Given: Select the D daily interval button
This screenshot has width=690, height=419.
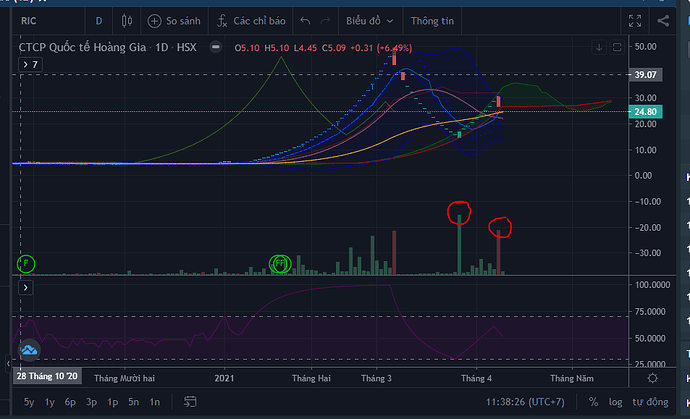Looking at the screenshot, I should point(98,20).
